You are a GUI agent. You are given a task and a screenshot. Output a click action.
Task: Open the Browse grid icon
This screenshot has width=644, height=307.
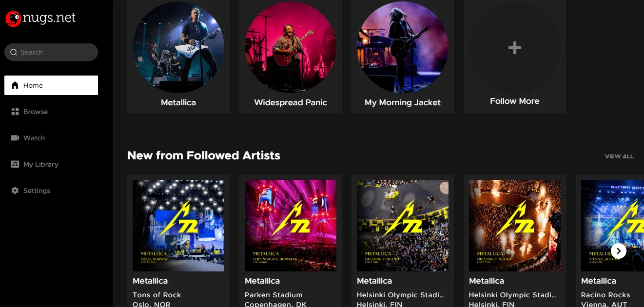(15, 112)
